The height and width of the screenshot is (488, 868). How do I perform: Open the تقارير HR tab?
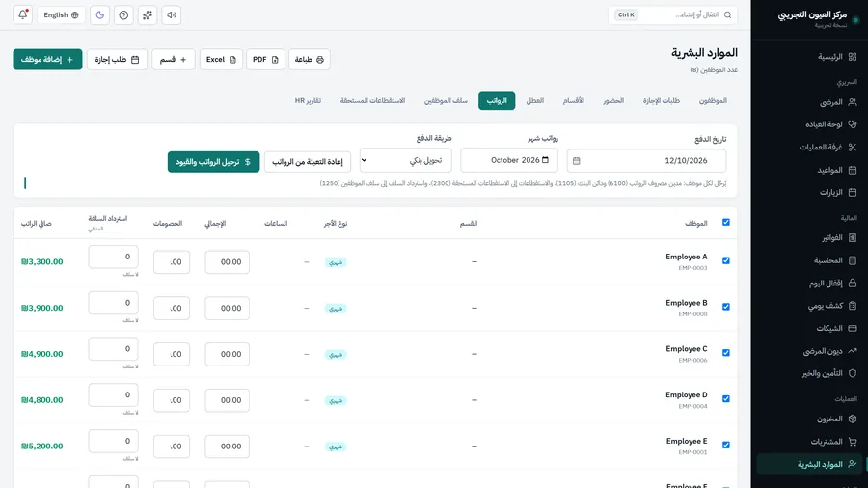(308, 100)
